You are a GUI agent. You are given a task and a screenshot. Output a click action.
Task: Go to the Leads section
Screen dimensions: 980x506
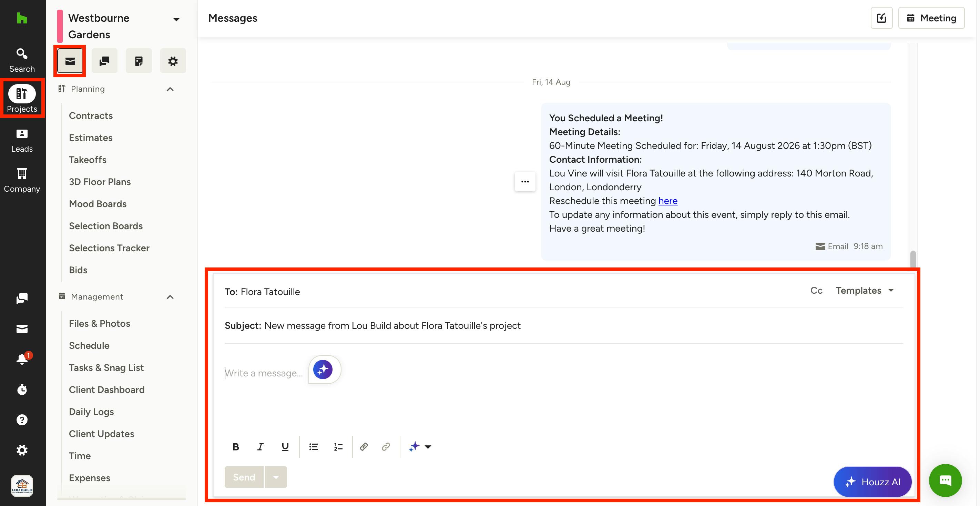pyautogui.click(x=22, y=141)
